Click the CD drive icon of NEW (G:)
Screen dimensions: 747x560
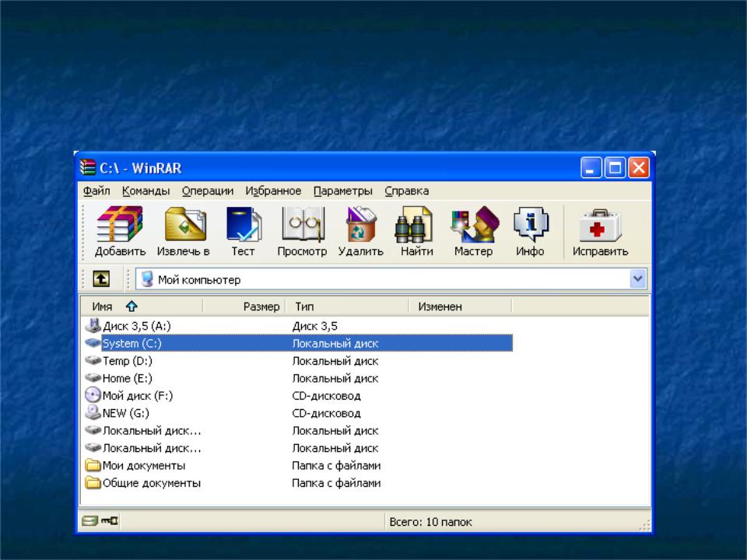pos(93,412)
